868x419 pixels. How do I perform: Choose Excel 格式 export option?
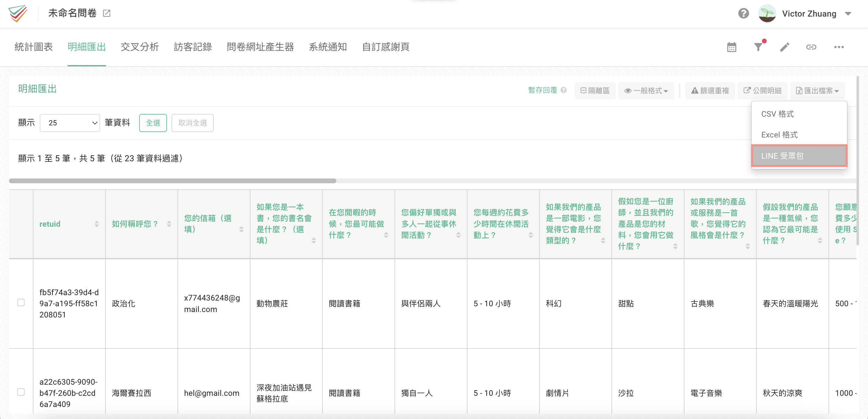pyautogui.click(x=799, y=135)
